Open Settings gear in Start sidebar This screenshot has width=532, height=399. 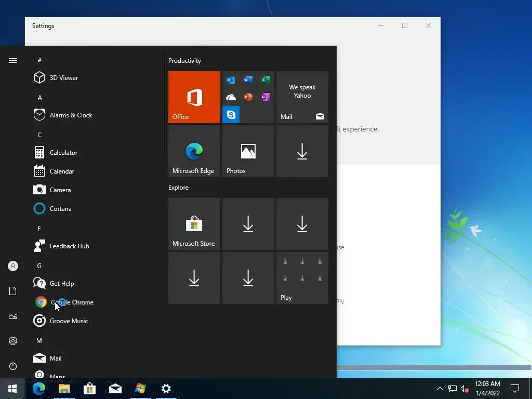point(13,341)
